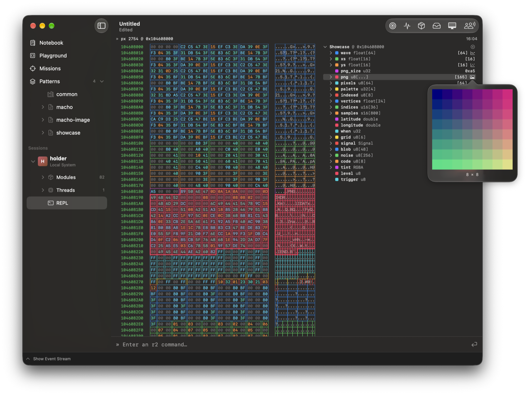This screenshot has height=395, width=532.
Task: Collapse the Showcase root chevron
Action: coord(325,47)
